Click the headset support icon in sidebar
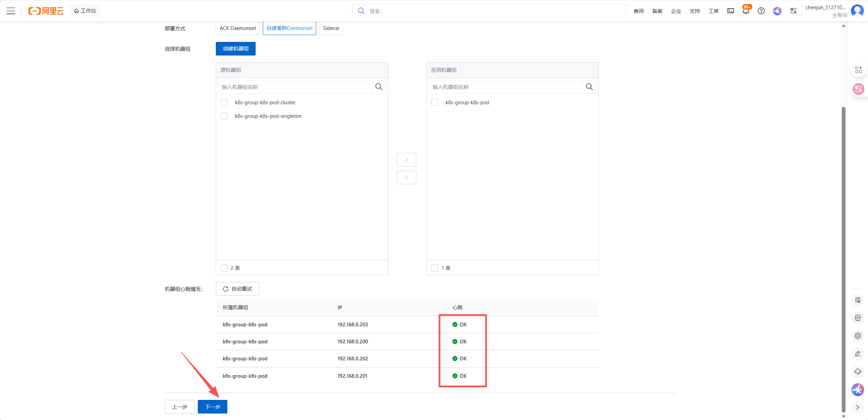Screen dimensions: 868x420 pos(858,372)
